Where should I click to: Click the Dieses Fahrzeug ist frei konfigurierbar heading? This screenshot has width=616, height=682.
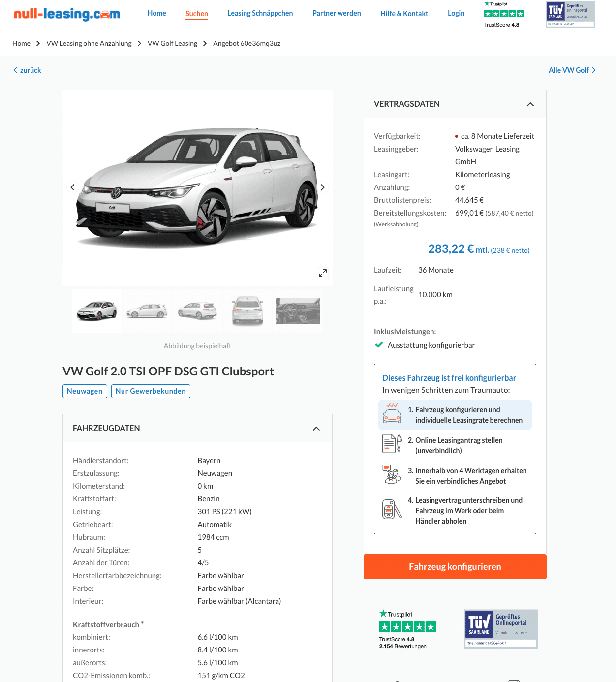(x=449, y=378)
